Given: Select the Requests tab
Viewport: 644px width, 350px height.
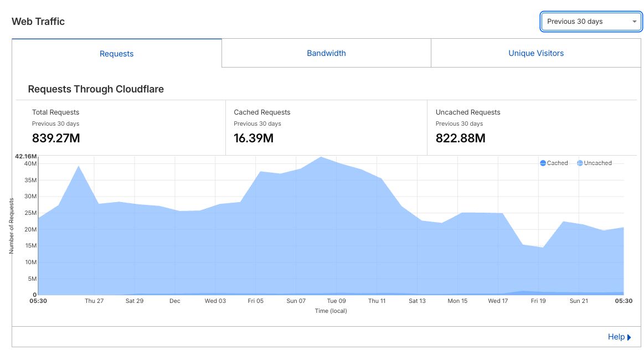Looking at the screenshot, I should (x=116, y=53).
